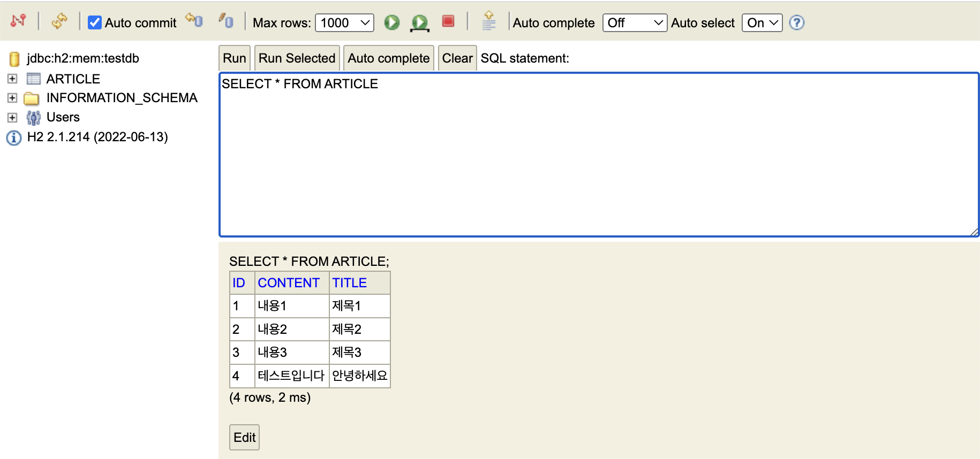
Task: Click the jdbc:h2:mem:testdb connection label
Action: point(83,58)
